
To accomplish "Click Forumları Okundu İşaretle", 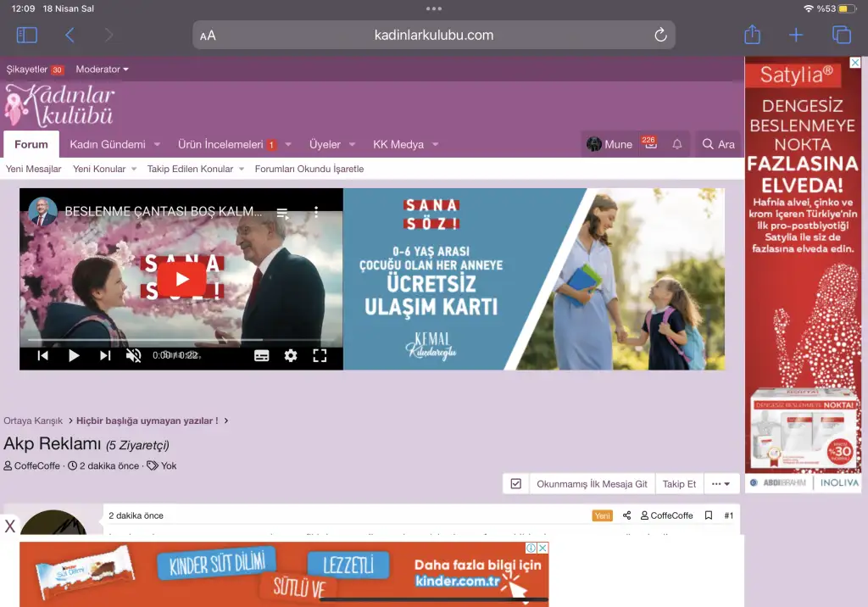I will pyautogui.click(x=309, y=169).
